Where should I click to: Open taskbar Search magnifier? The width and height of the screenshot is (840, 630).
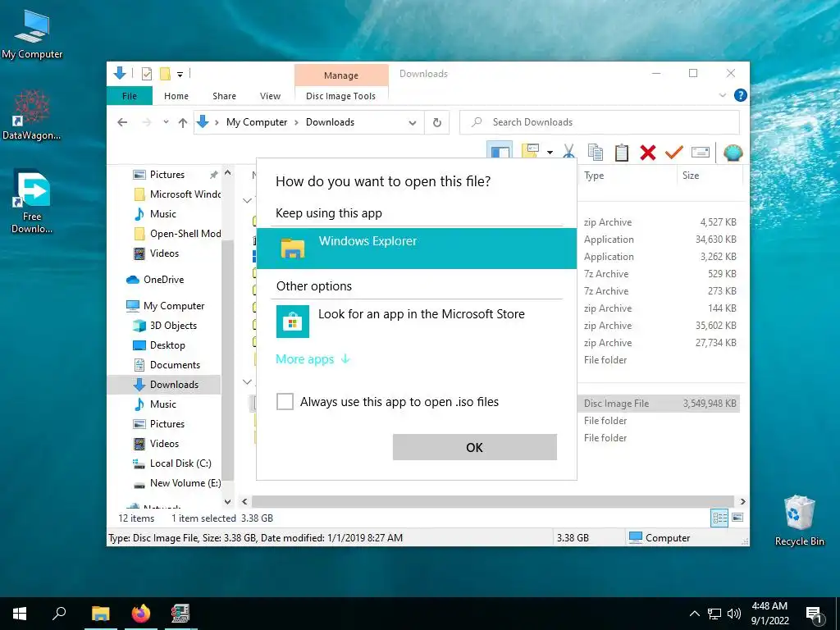[59, 614]
